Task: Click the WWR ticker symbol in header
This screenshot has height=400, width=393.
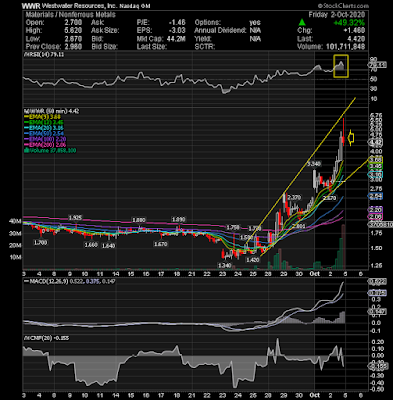Action: click(31, 6)
